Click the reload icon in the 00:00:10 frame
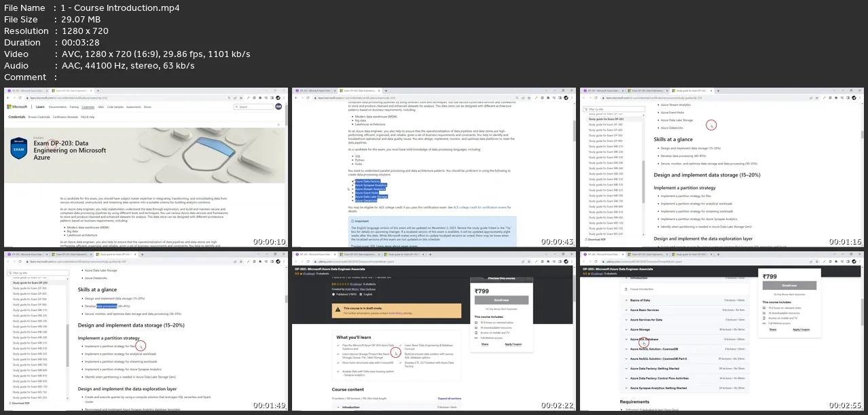 pos(20,98)
